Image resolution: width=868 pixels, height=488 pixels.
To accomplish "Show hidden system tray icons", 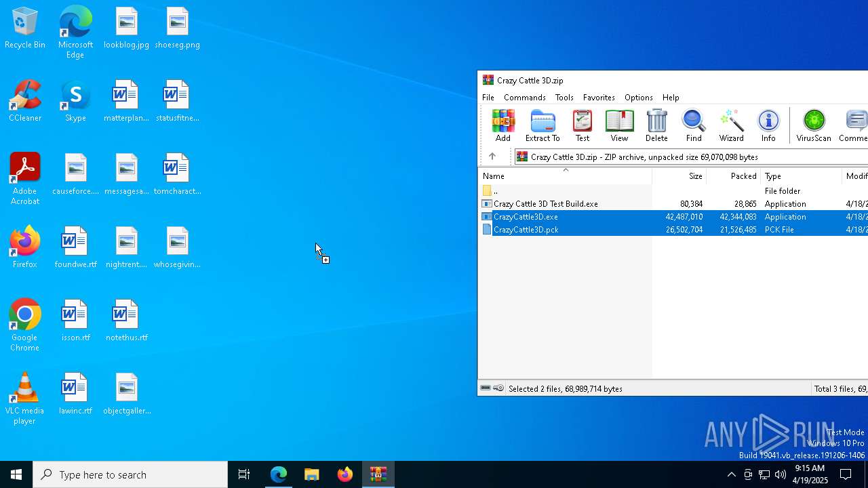I will click(731, 474).
